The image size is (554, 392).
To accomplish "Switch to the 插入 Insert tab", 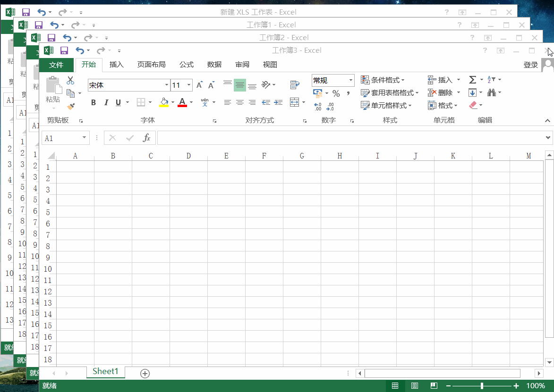I will [116, 65].
